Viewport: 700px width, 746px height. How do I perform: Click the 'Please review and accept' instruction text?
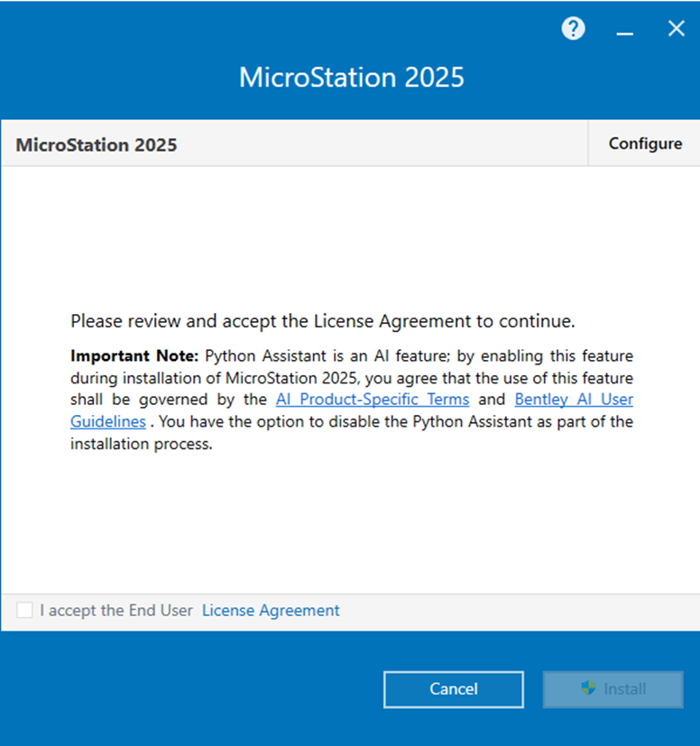point(323,321)
